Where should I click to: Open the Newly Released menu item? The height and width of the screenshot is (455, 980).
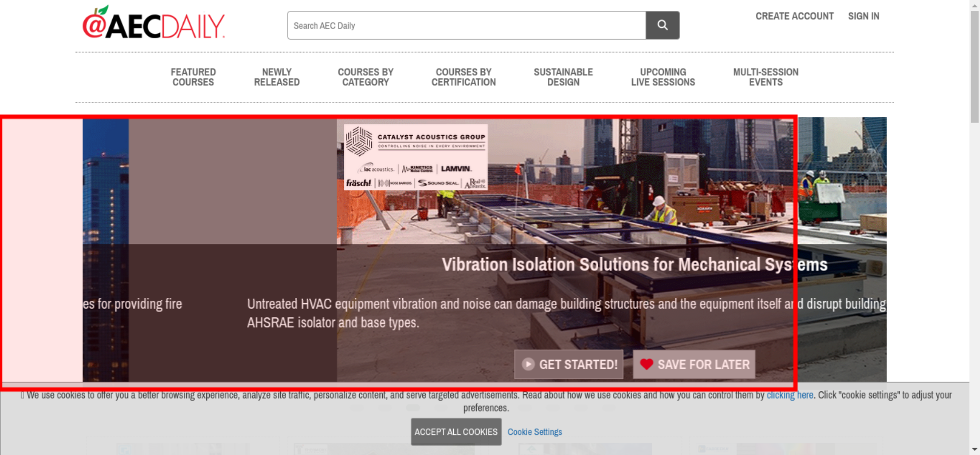coord(276,77)
